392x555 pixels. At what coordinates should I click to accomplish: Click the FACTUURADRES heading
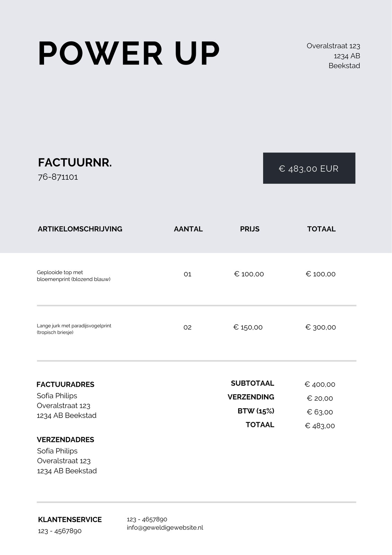point(66,384)
